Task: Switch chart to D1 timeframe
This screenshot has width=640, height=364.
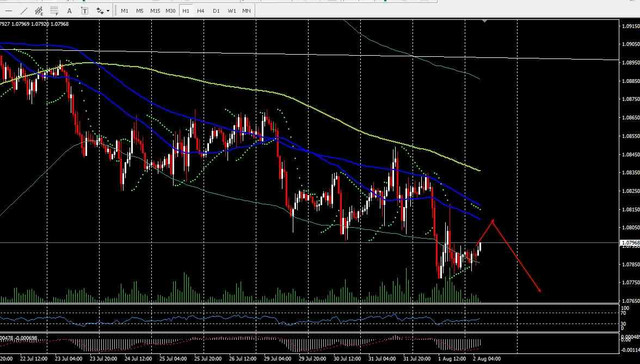Action: [216, 11]
